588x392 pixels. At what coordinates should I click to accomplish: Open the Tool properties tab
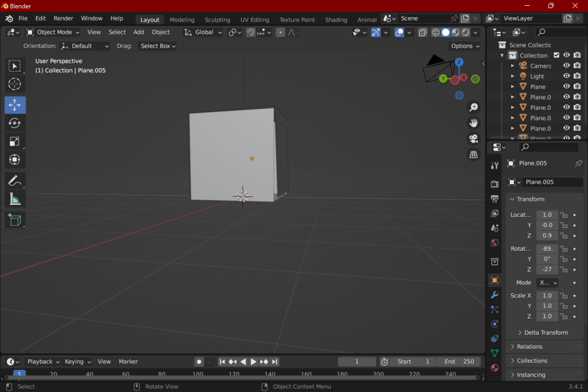click(x=494, y=165)
